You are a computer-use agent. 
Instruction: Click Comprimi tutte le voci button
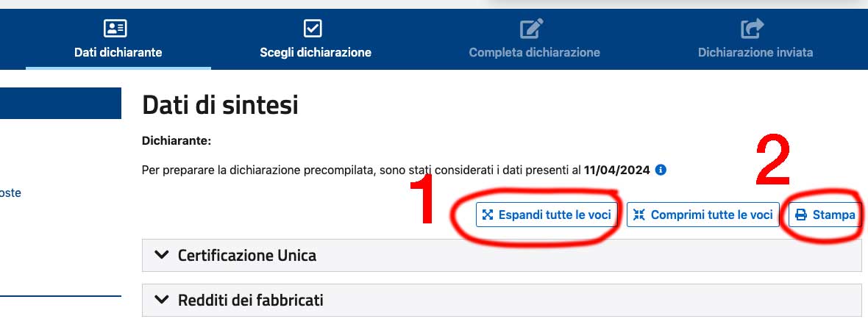point(703,215)
